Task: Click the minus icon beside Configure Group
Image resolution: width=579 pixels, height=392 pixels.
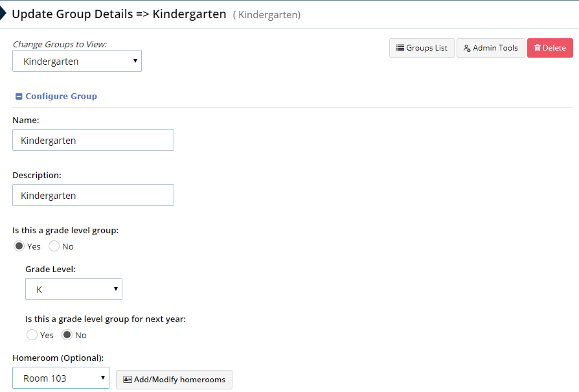Action: tap(19, 97)
